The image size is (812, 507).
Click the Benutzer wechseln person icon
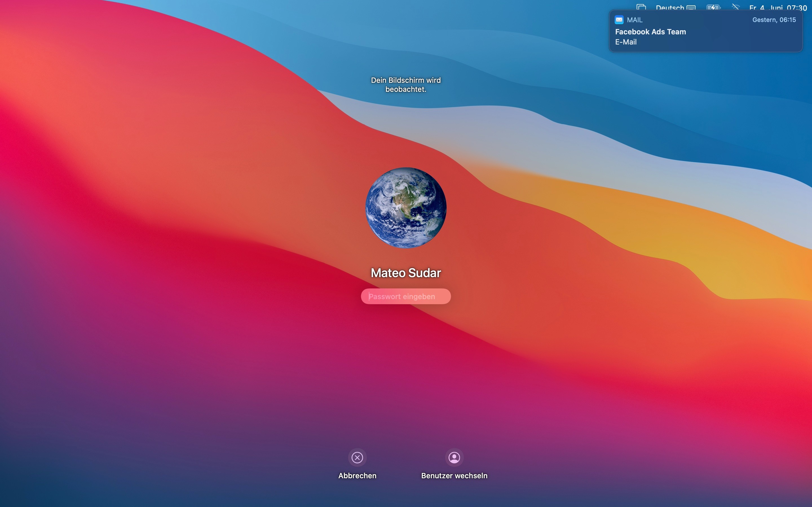pyautogui.click(x=454, y=457)
